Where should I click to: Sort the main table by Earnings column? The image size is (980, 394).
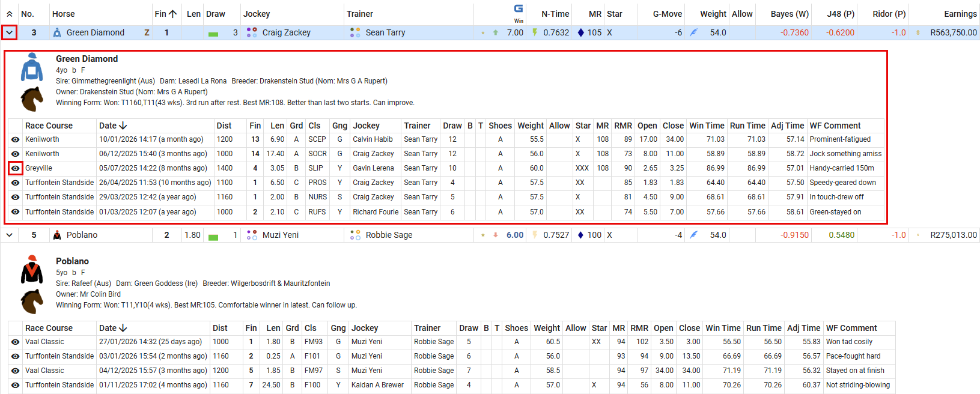[x=960, y=14]
